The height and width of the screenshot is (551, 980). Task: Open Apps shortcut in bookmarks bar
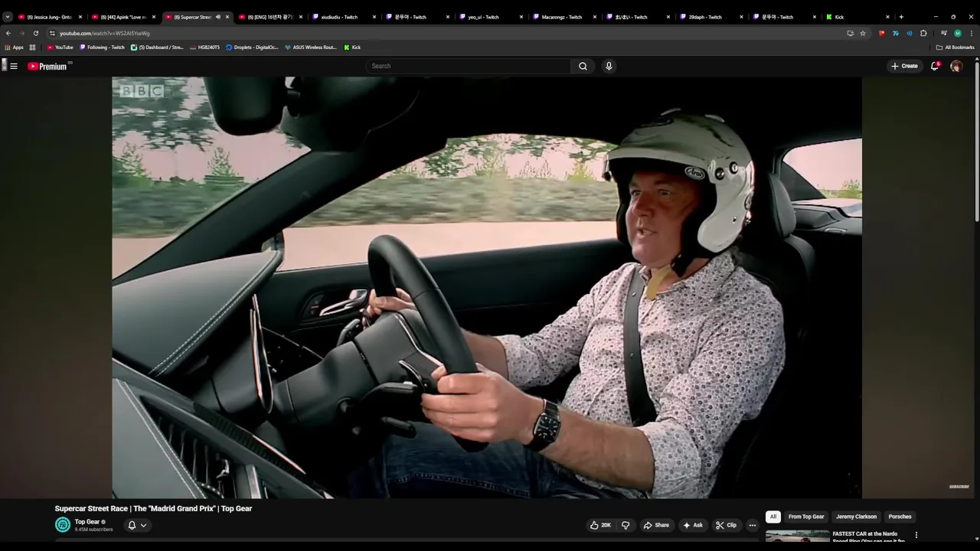click(x=15, y=47)
